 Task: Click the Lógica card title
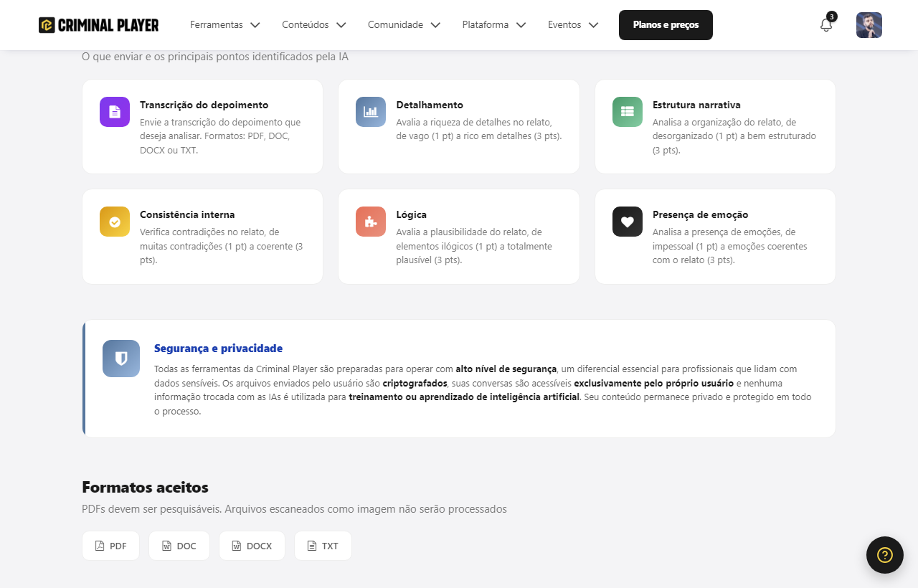(x=411, y=214)
